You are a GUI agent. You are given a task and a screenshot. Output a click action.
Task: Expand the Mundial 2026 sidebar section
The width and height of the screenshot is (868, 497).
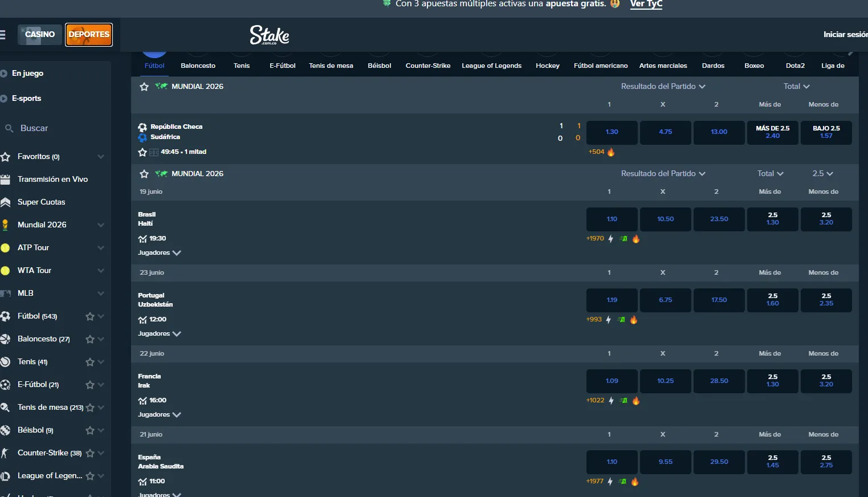point(101,225)
